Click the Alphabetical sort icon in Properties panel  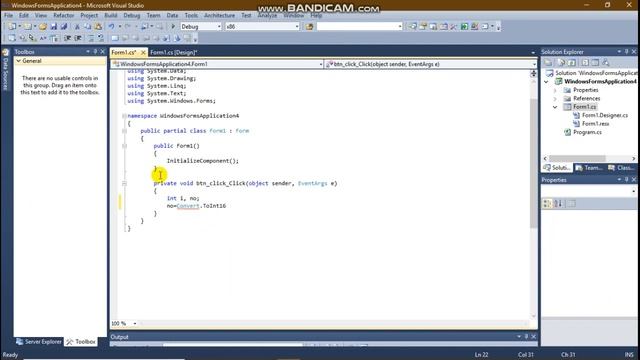click(x=558, y=203)
